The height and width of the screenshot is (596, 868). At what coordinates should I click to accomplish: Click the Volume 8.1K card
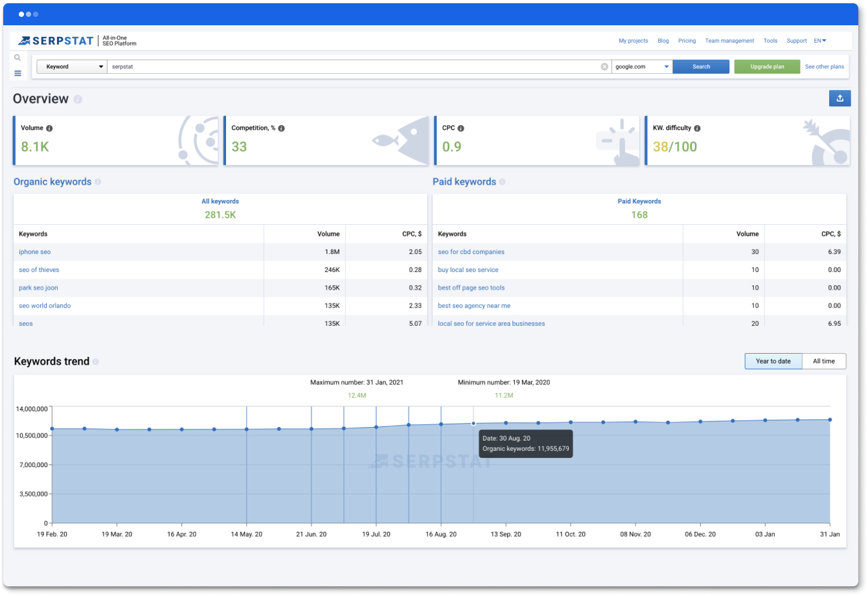(115, 141)
